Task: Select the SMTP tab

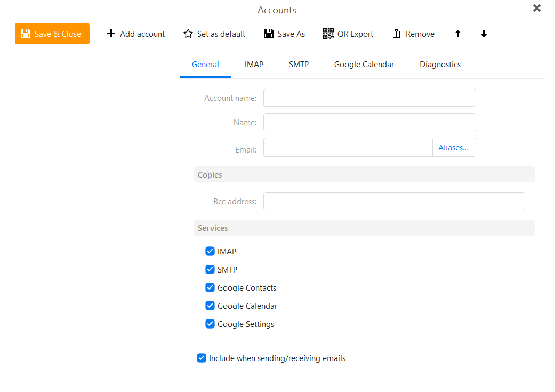Action: (299, 65)
